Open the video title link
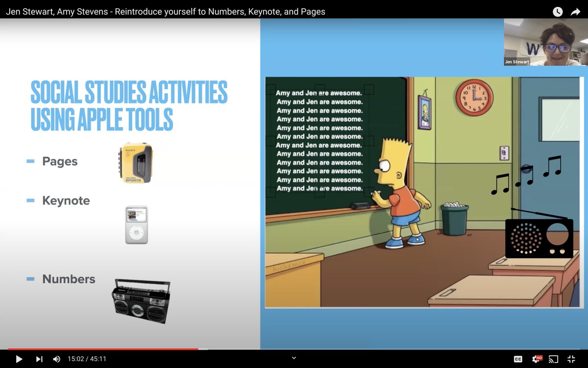Screen dimensions: 588x368 165,11
